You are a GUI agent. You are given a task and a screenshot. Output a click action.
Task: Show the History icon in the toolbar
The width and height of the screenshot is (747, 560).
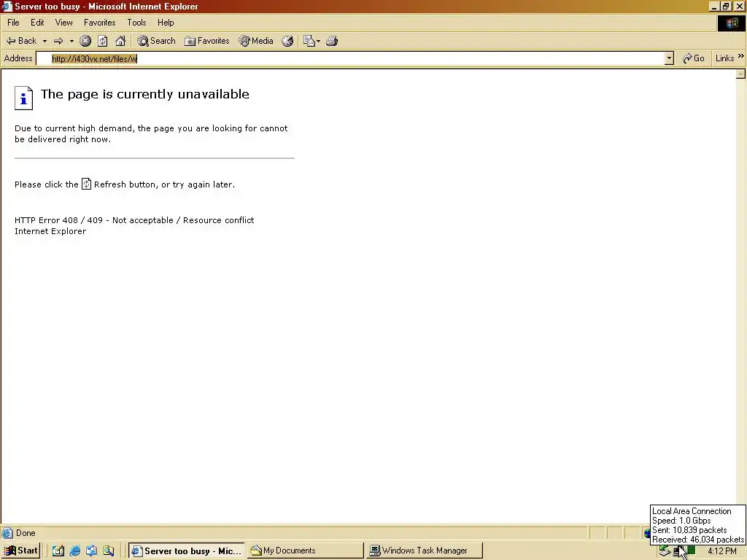[287, 41]
